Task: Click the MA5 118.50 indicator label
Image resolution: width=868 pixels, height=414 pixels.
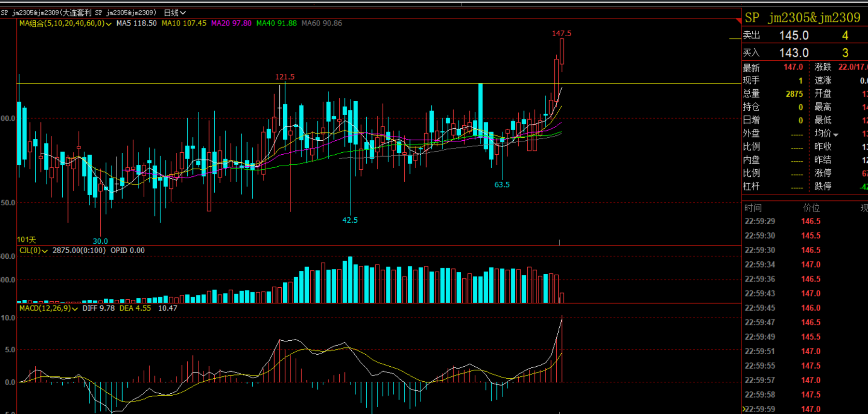Action: (137, 23)
